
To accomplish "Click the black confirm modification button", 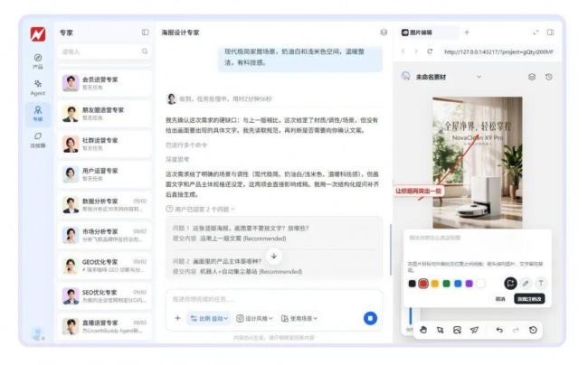I will 529,299.
